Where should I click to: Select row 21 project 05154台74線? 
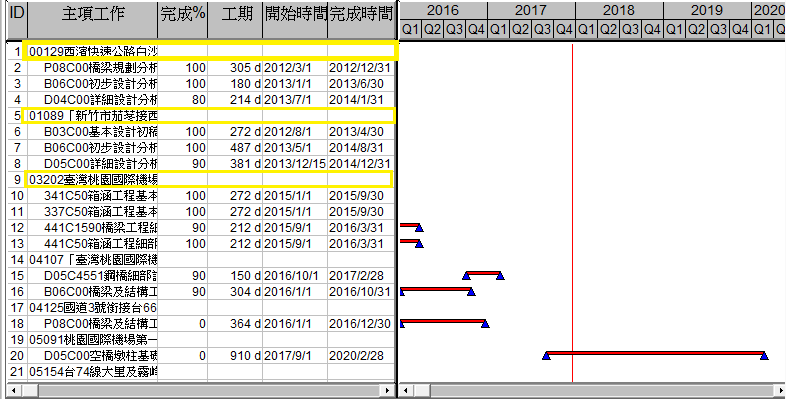pyautogui.click(x=93, y=372)
